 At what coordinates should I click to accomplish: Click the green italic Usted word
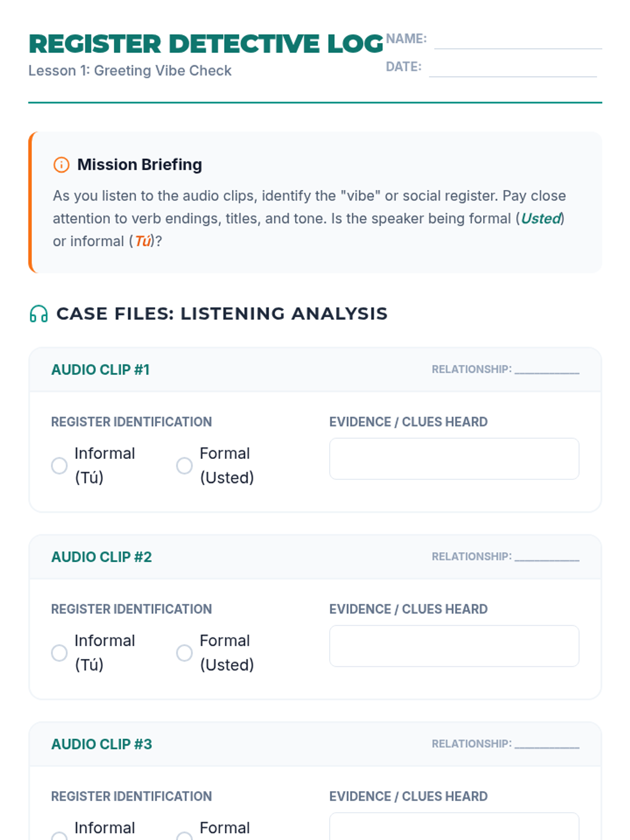pos(541,218)
